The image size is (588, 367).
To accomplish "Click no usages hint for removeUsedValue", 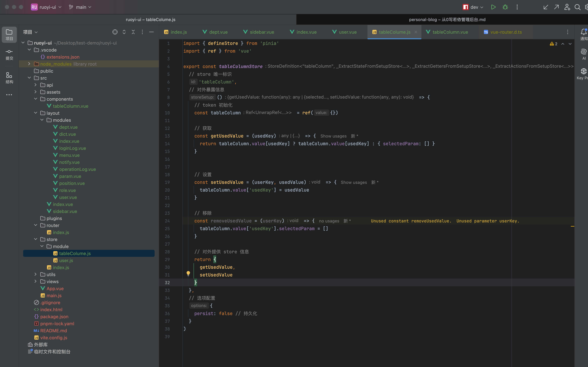I will [329, 221].
